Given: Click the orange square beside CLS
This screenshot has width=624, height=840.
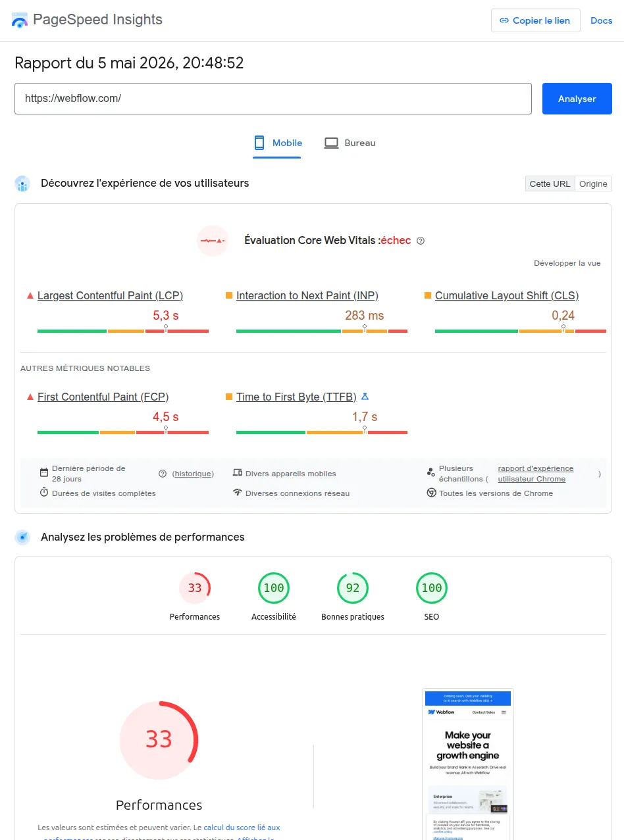Looking at the screenshot, I should pyautogui.click(x=428, y=296).
